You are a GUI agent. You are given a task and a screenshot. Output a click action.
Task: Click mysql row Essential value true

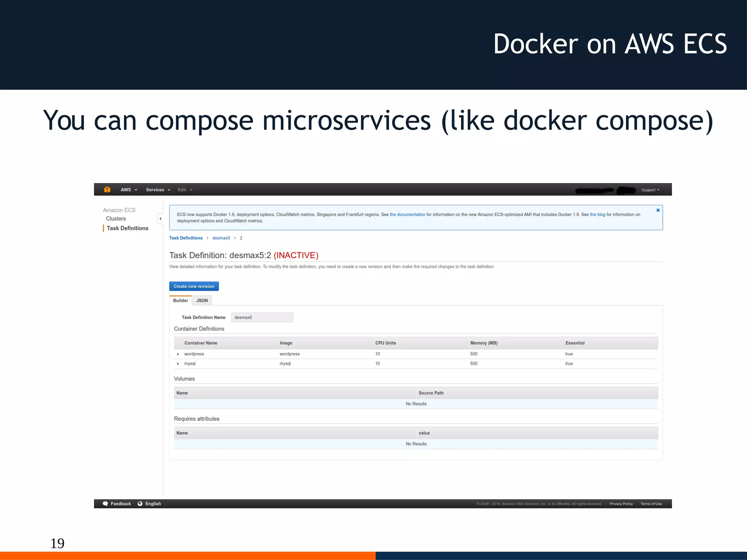pos(569,363)
